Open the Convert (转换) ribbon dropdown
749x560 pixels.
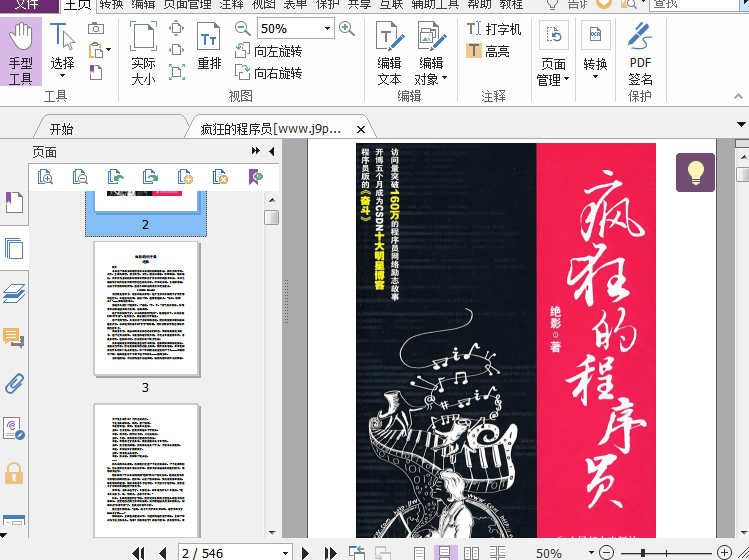595,51
